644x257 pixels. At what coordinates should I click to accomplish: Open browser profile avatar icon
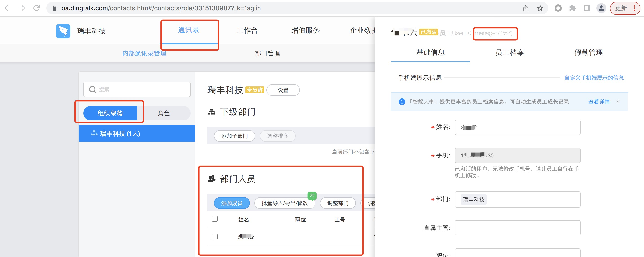[x=601, y=8]
